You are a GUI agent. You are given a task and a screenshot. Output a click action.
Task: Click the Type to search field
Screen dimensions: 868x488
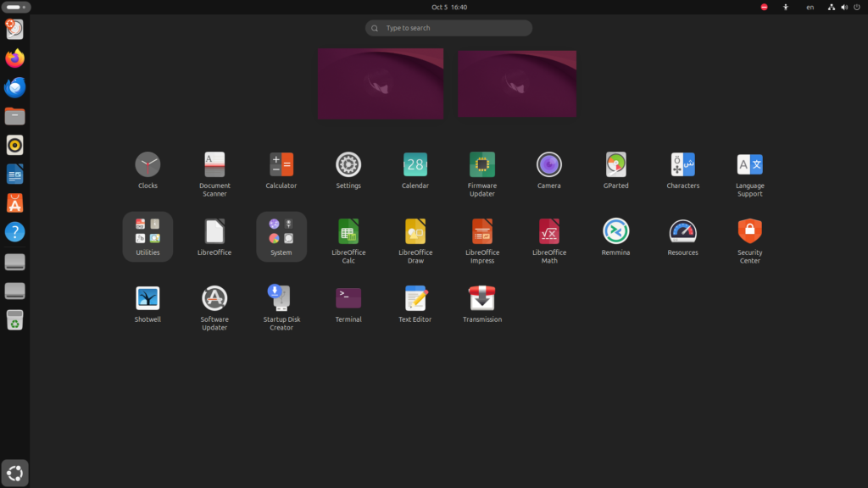coord(448,28)
